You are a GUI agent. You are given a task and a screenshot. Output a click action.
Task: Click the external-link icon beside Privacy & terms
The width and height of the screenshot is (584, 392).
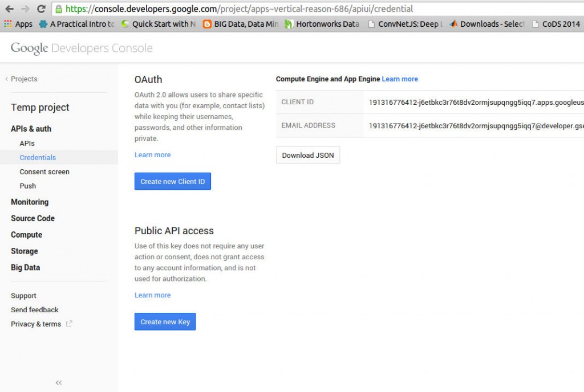[x=68, y=324]
